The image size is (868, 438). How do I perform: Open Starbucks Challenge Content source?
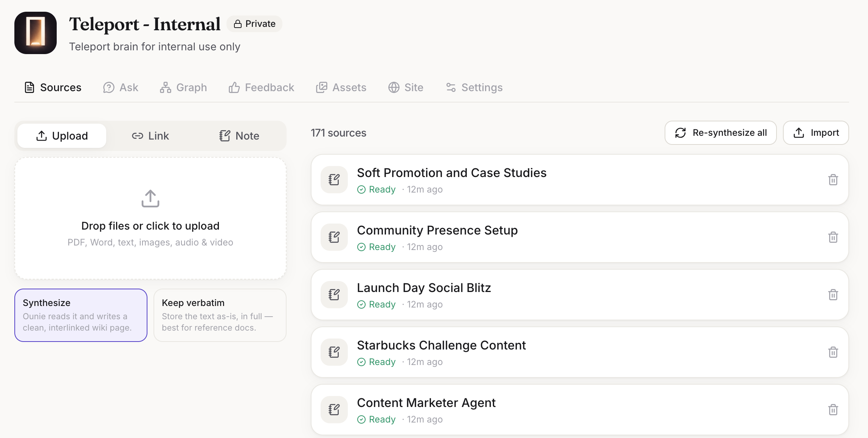click(x=580, y=352)
